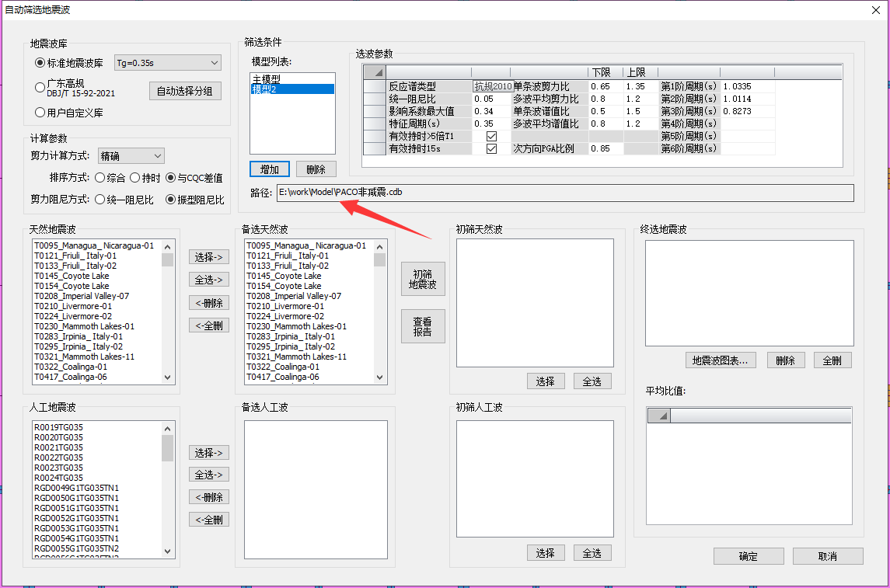The width and height of the screenshot is (890, 588).
Task: Click 次方向PGA比例 value 0.85 cell
Action: pos(606,148)
